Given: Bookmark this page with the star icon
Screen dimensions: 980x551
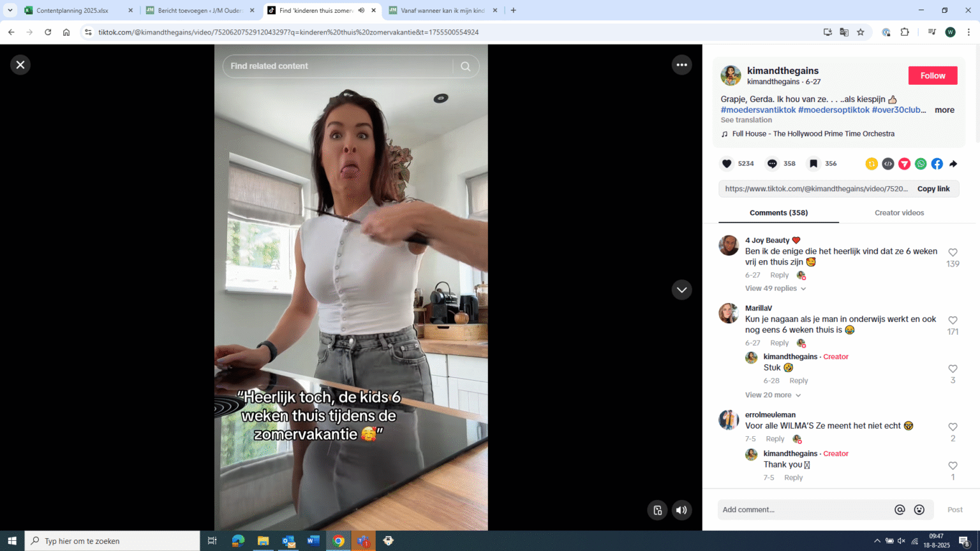Looking at the screenshot, I should pyautogui.click(x=861, y=32).
